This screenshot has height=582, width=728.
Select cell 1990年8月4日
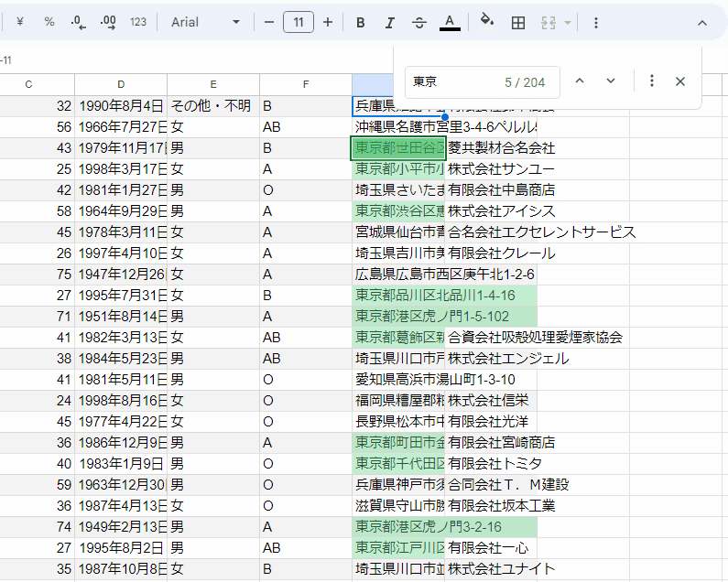click(x=121, y=106)
